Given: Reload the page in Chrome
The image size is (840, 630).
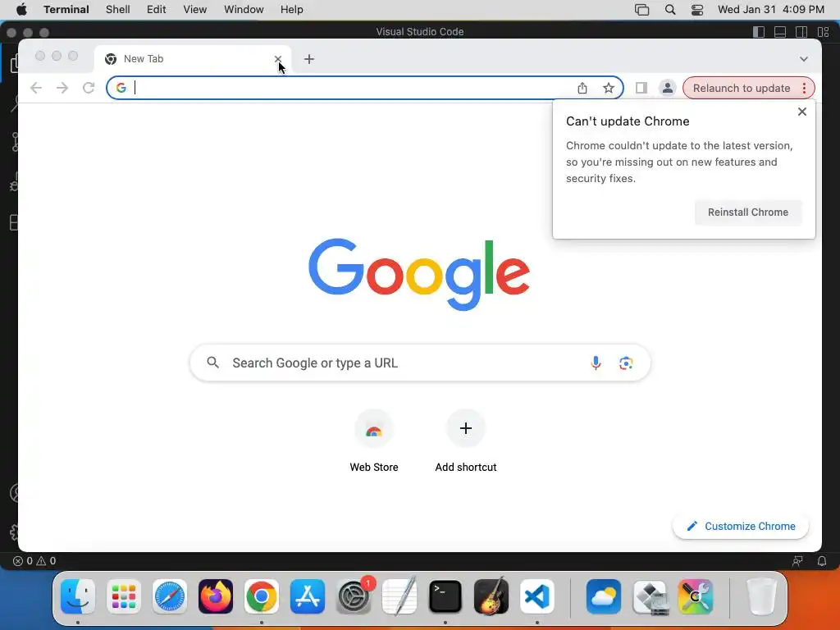Looking at the screenshot, I should (x=89, y=88).
